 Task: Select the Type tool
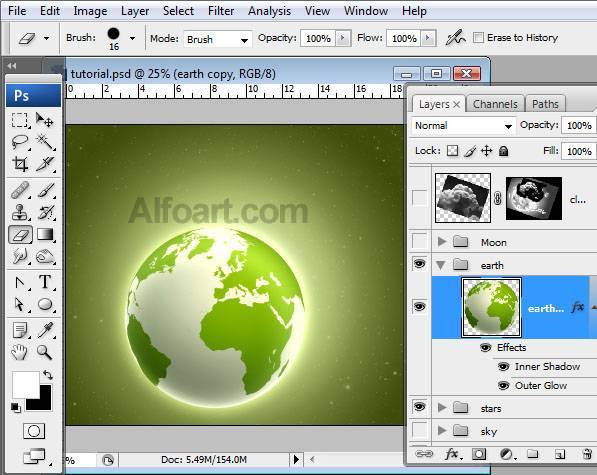(x=45, y=282)
